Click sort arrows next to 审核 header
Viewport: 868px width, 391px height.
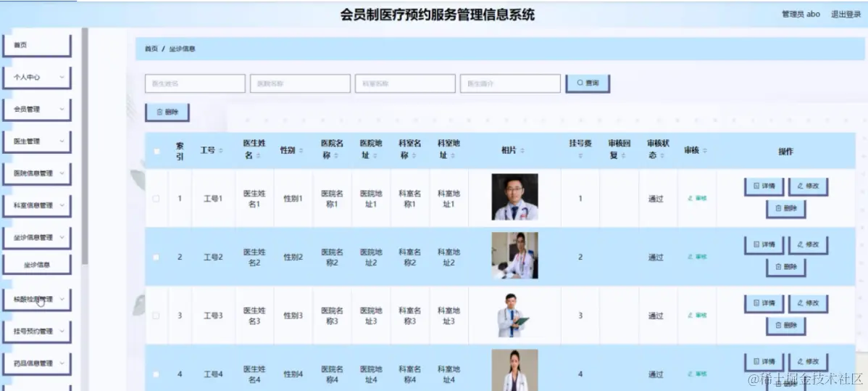[x=705, y=151]
